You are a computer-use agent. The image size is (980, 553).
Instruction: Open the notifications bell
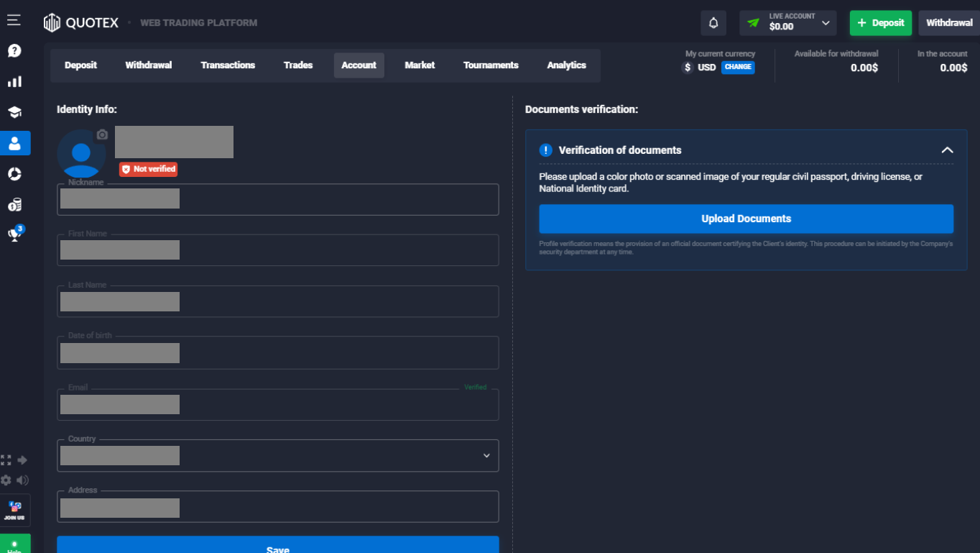pos(713,23)
